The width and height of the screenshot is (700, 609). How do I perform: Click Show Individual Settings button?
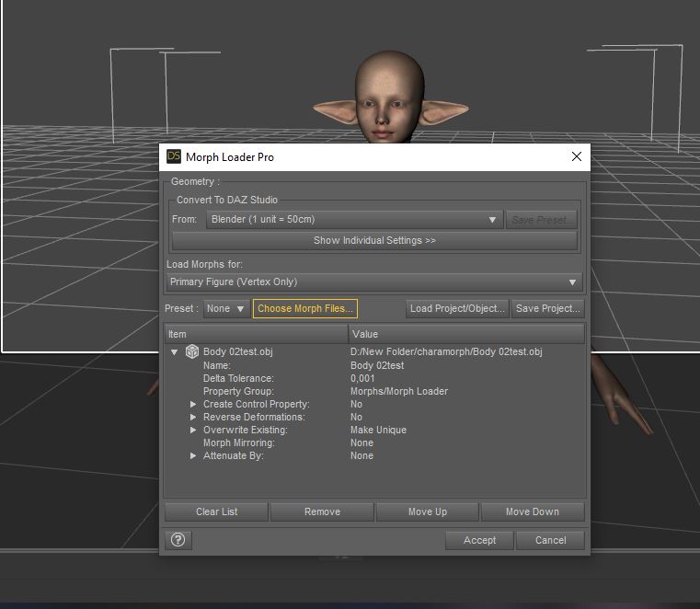(x=374, y=241)
